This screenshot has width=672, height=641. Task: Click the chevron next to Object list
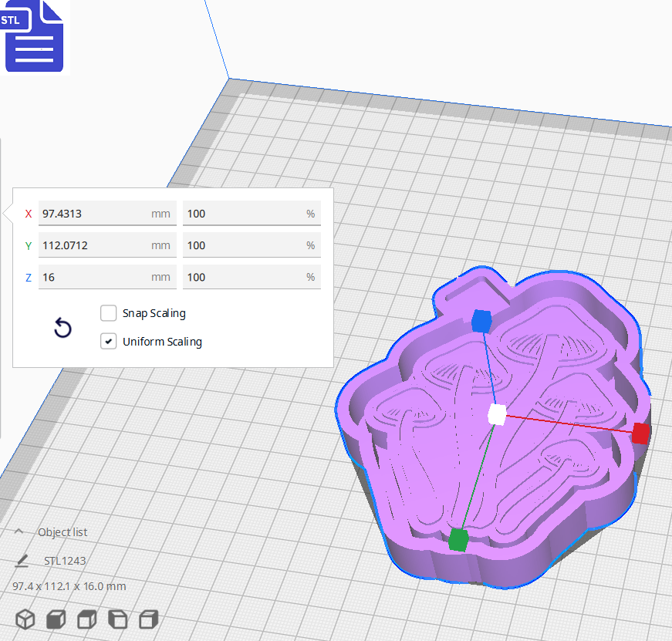coord(20,531)
